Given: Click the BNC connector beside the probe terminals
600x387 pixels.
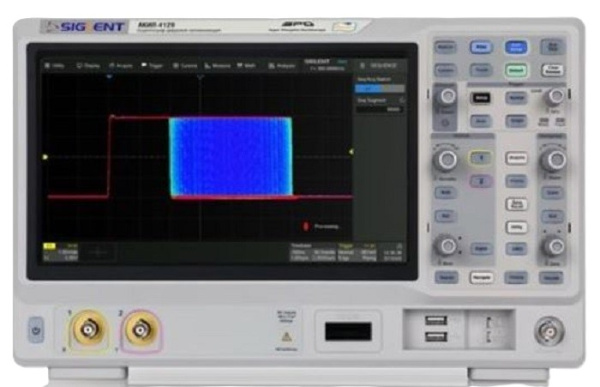Looking at the screenshot, I should pos(549,331).
